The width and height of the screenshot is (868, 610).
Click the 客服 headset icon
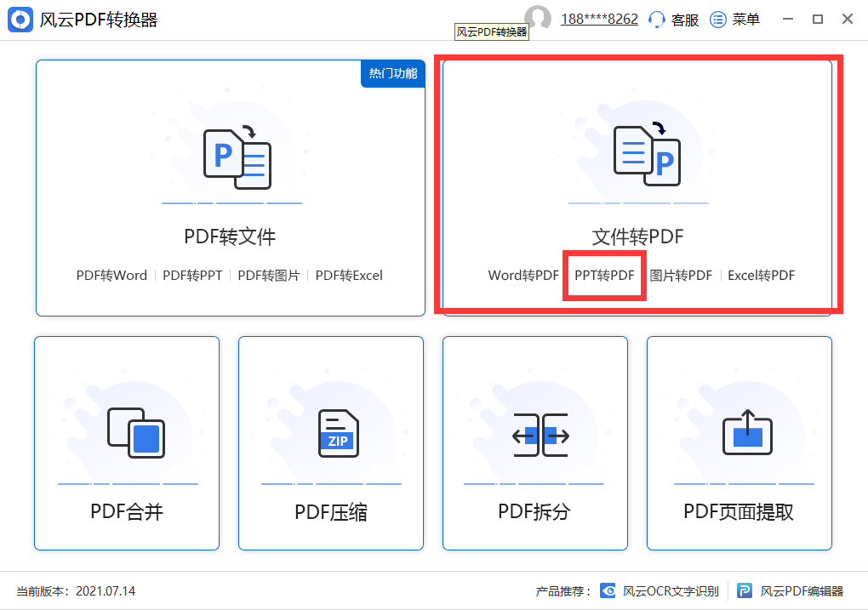pyautogui.click(x=656, y=20)
